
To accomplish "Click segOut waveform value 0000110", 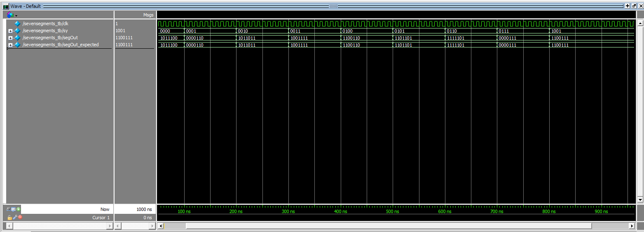I will coord(195,38).
